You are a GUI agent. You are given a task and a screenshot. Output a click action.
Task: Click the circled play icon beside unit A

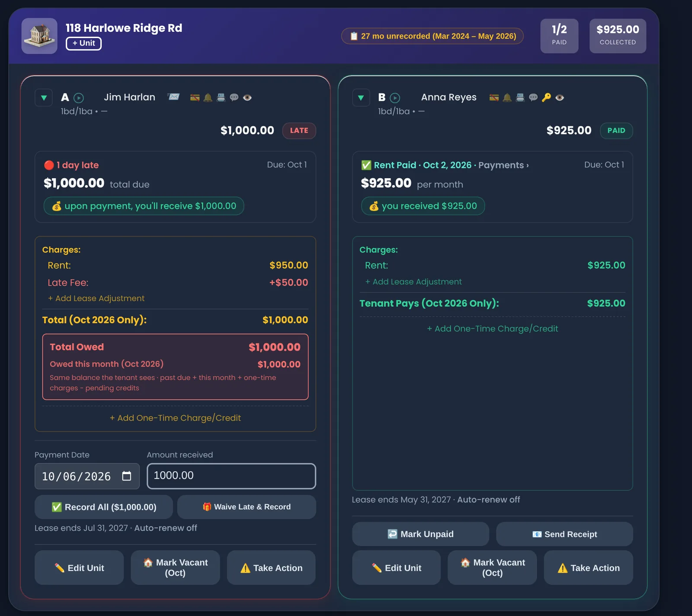(79, 98)
